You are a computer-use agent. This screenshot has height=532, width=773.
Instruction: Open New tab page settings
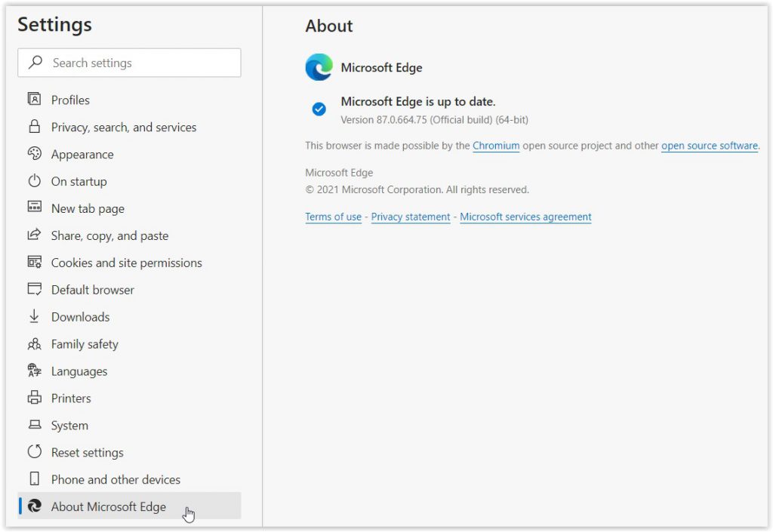[129, 208]
